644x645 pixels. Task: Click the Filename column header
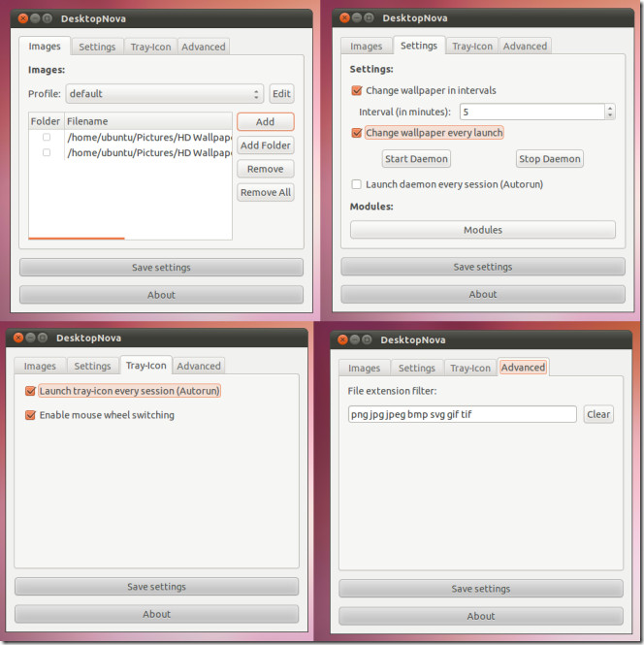(x=148, y=121)
